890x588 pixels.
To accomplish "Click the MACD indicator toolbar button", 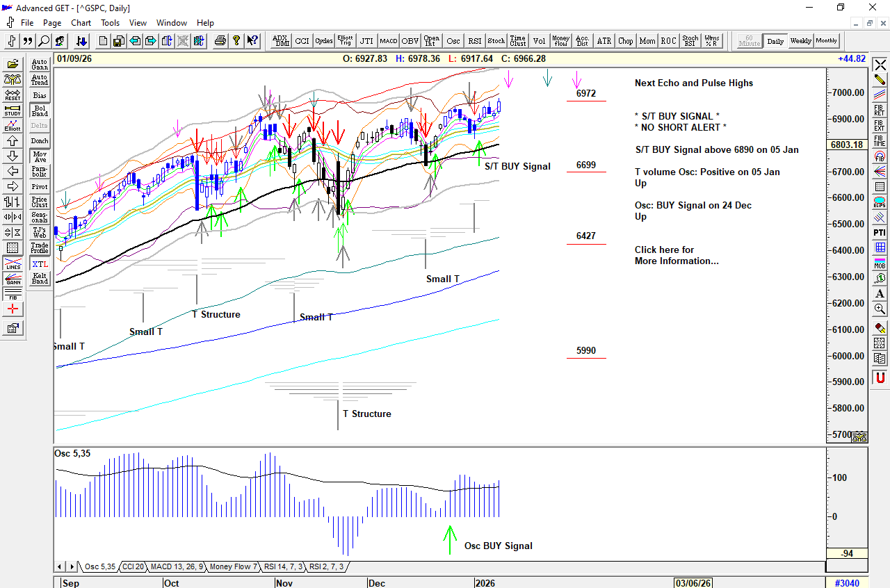I will [x=388, y=41].
